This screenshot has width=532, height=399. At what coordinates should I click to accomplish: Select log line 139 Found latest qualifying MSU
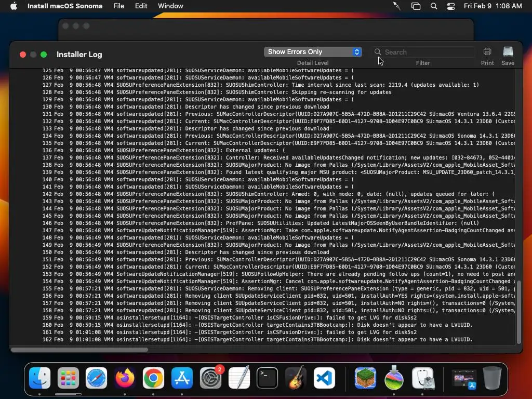click(x=278, y=172)
